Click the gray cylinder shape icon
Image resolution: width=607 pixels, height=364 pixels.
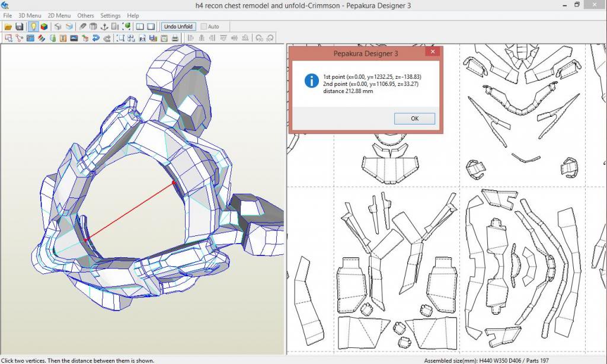[93, 27]
